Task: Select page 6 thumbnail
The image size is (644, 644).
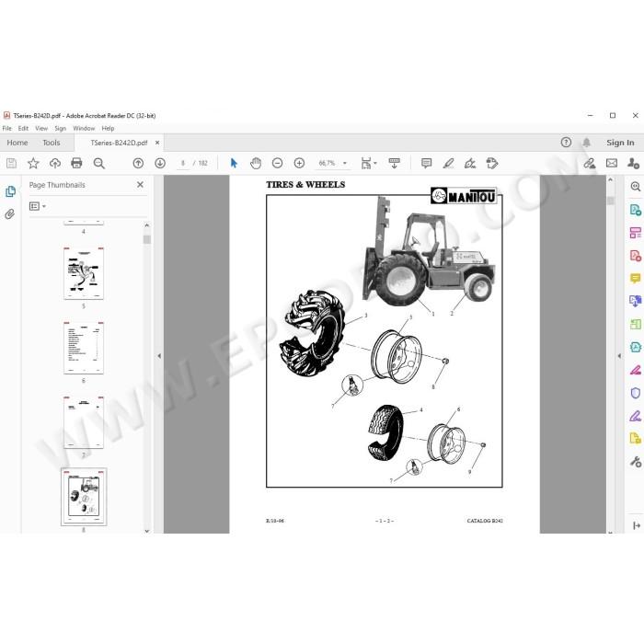Action: point(84,349)
